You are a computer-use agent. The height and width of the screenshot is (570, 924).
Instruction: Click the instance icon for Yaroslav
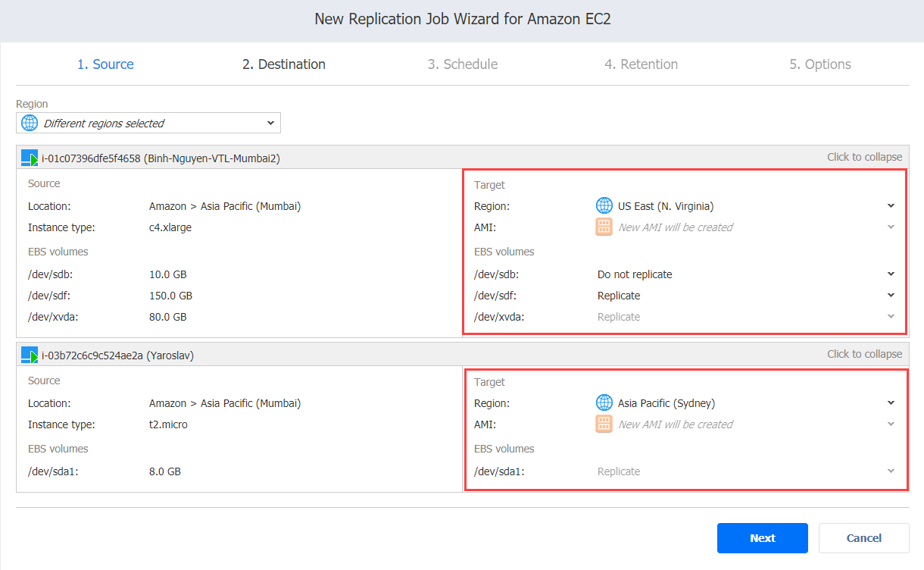coord(30,355)
